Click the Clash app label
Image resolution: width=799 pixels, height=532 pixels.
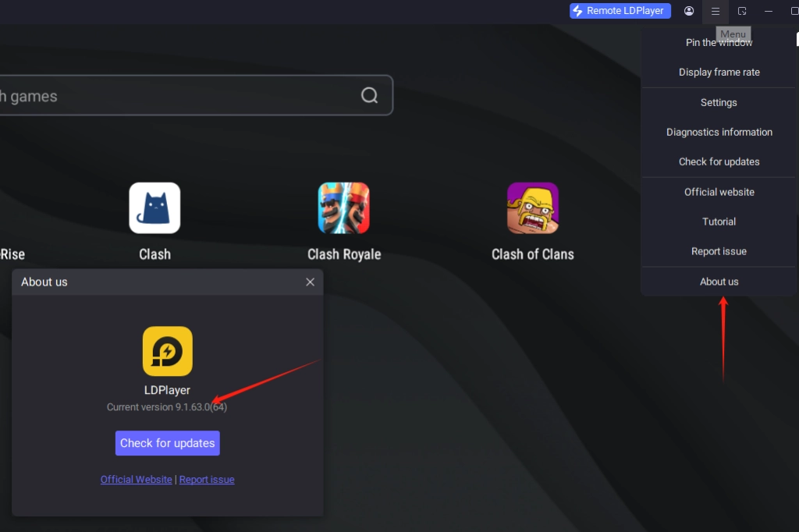tap(155, 254)
